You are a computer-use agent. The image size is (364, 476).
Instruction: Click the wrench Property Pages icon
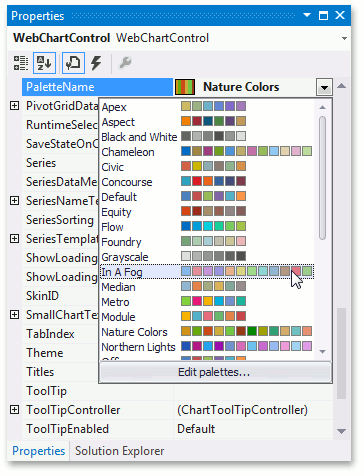pyautogui.click(x=126, y=63)
